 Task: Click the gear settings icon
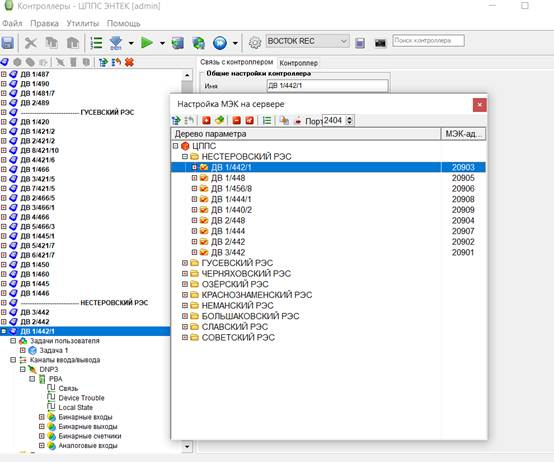pyautogui.click(x=255, y=43)
